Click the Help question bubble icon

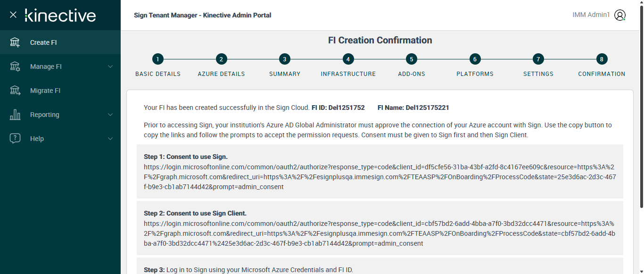(15, 139)
